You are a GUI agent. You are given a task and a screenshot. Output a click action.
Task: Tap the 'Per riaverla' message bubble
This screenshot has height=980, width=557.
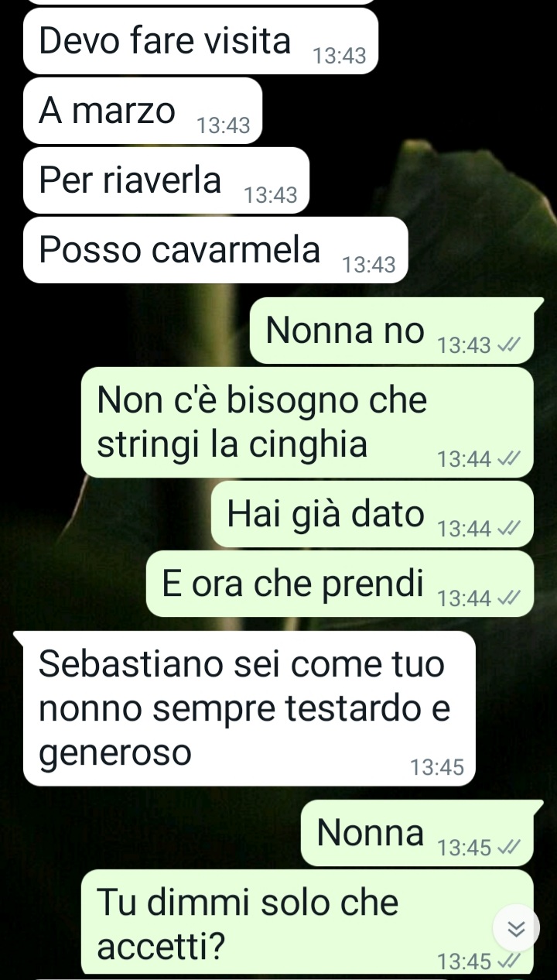click(x=166, y=180)
